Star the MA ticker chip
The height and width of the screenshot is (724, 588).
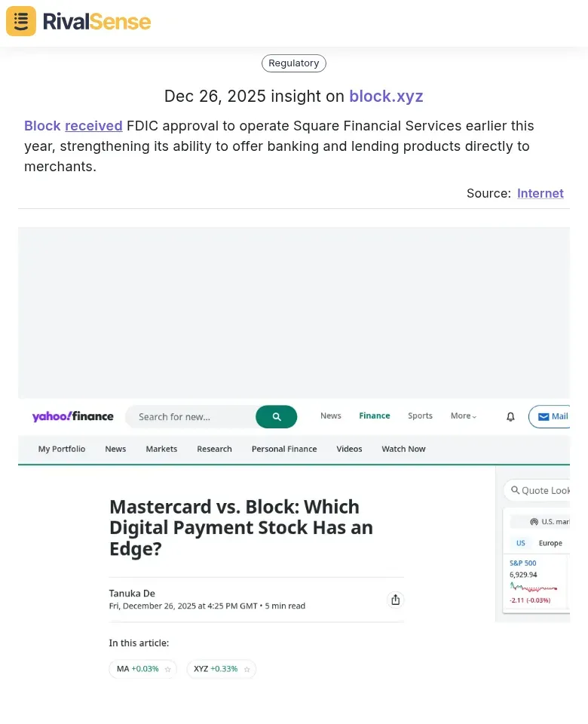[168, 669]
